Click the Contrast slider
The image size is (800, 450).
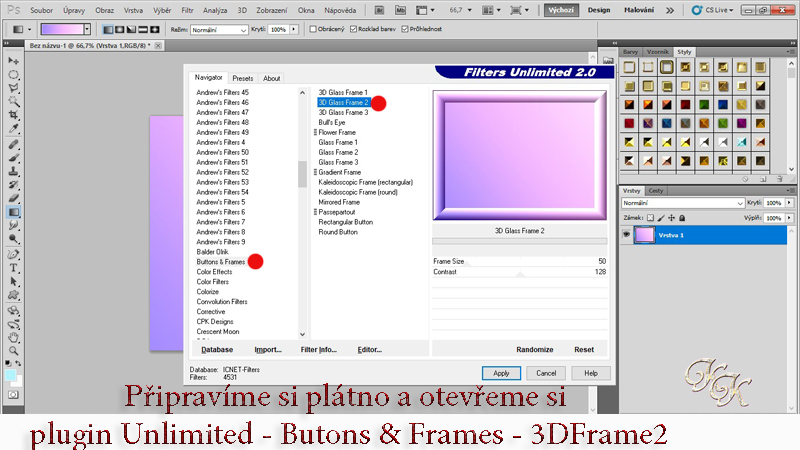(519, 272)
